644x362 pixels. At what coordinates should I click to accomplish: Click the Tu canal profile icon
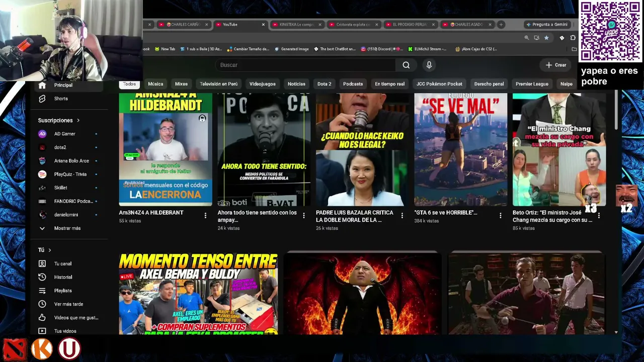click(x=42, y=263)
